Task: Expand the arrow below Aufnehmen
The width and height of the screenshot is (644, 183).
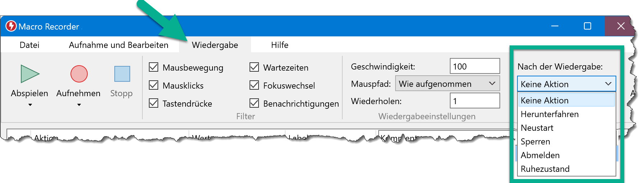Action: tap(79, 105)
